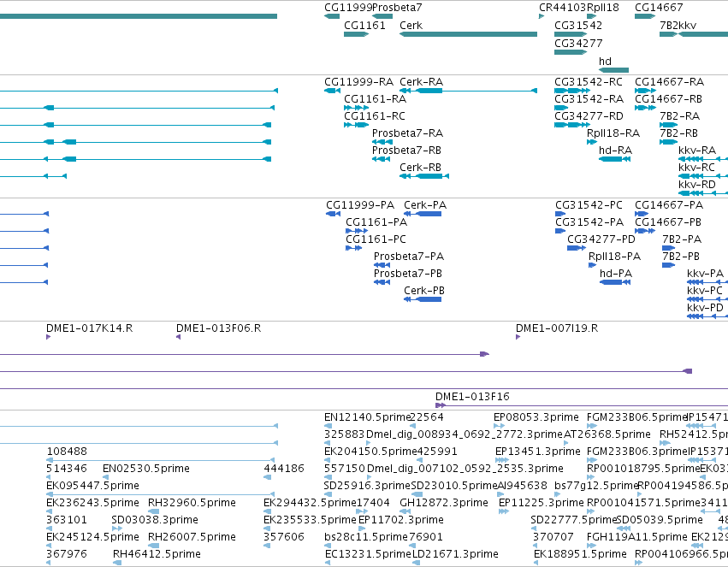Image resolution: width=728 pixels, height=567 pixels.
Task: Select the AT26368.5prime EST label
Action: [x=607, y=434]
